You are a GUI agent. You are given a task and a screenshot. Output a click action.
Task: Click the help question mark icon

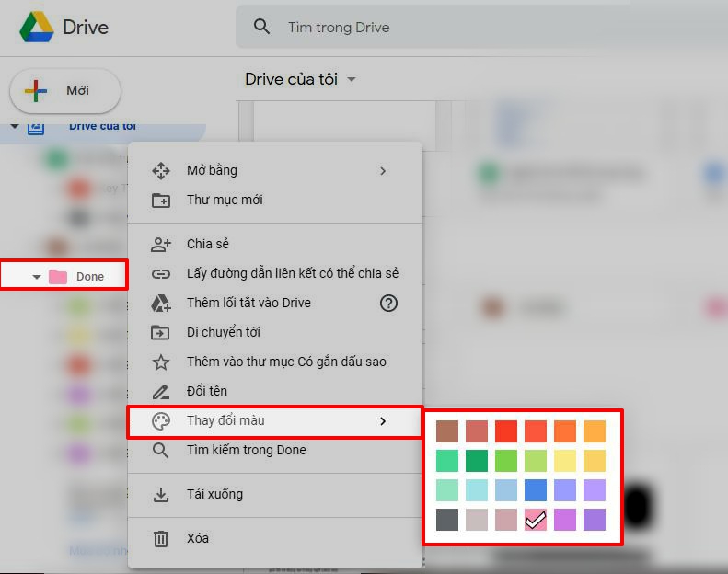388,303
